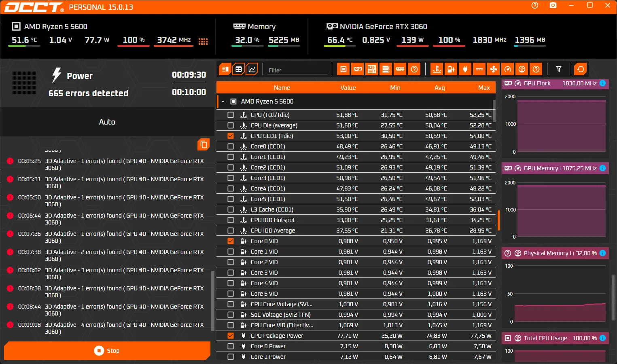
Task: Take a screenshot with the camera icon
Action: pos(553,5)
